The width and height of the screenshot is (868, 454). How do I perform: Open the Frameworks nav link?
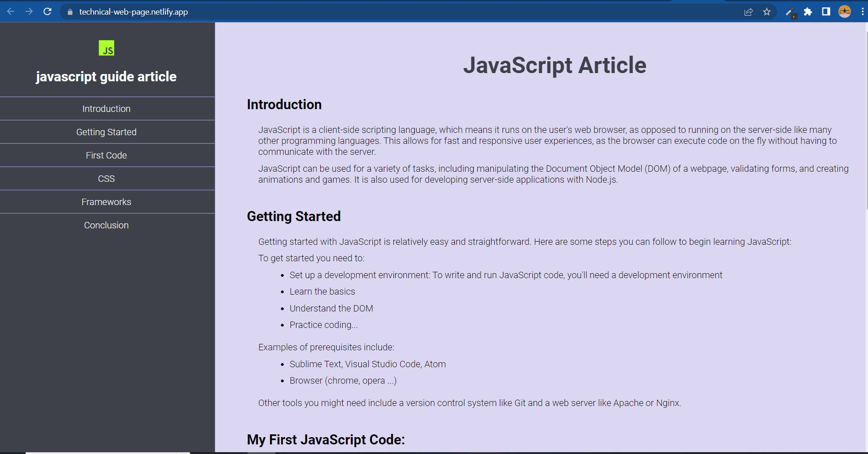point(106,202)
